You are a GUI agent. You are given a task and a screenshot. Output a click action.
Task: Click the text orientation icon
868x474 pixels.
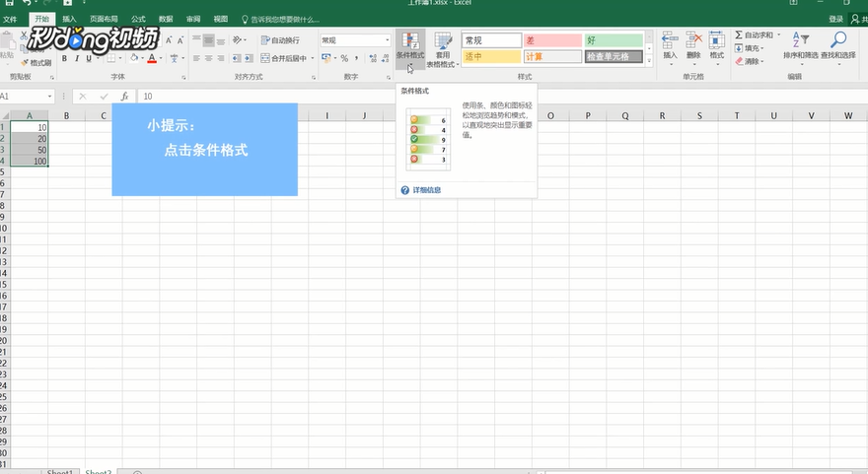[x=237, y=39]
